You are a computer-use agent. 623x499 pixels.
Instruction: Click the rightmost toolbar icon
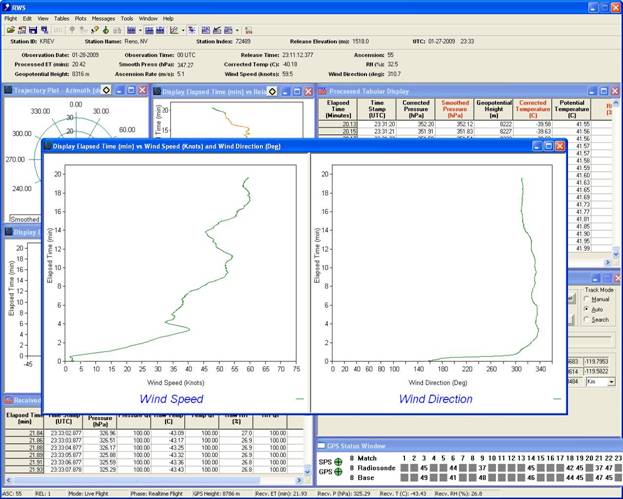248,30
